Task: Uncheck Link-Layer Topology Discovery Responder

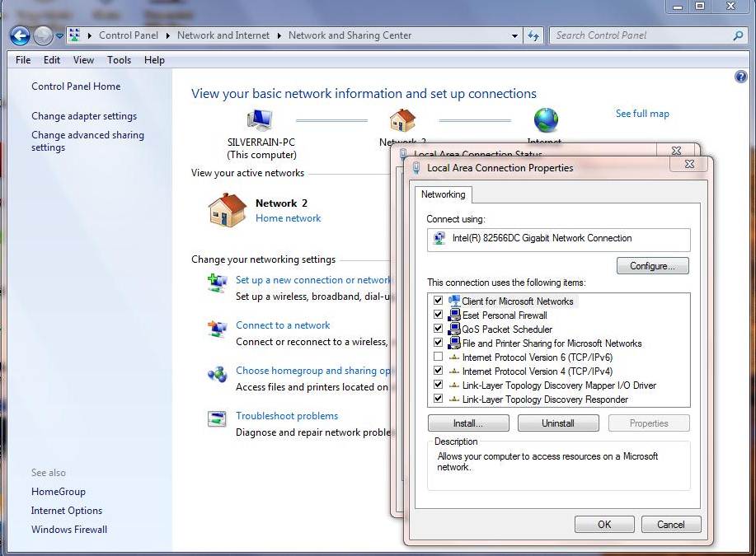Action: 438,399
